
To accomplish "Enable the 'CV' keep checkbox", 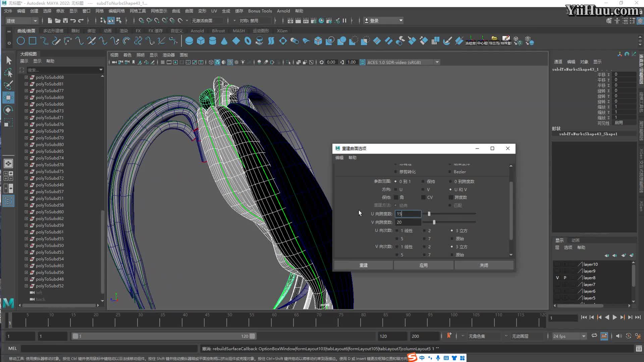I will click(x=424, y=197).
